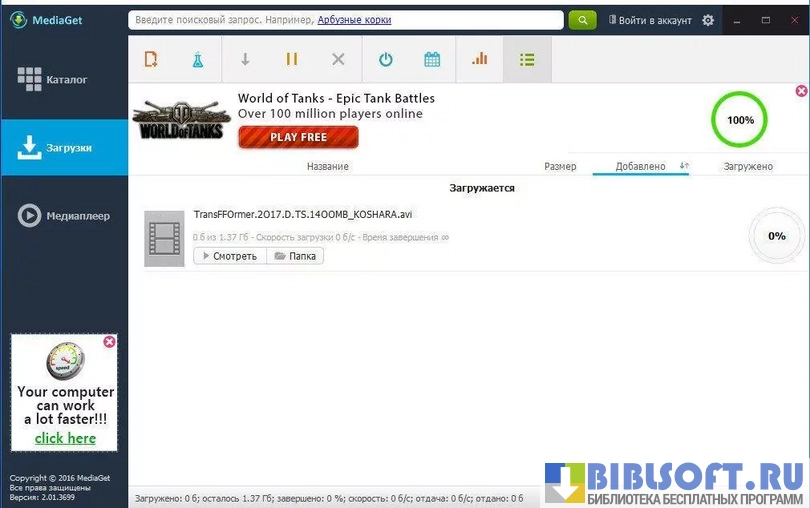Open the Каталог tab in the sidebar
Image resolution: width=810 pixels, height=508 pixels.
(x=64, y=79)
